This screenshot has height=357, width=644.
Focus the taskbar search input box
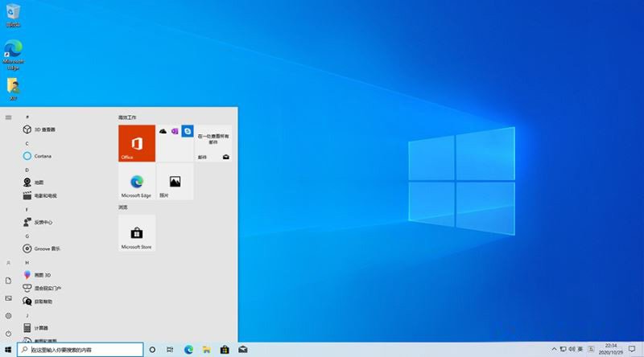tap(80, 350)
